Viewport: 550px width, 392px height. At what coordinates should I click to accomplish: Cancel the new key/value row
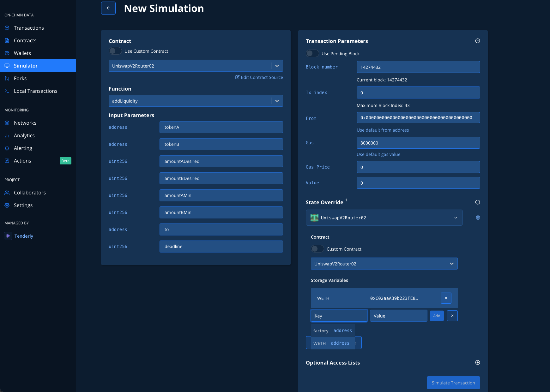click(x=452, y=316)
